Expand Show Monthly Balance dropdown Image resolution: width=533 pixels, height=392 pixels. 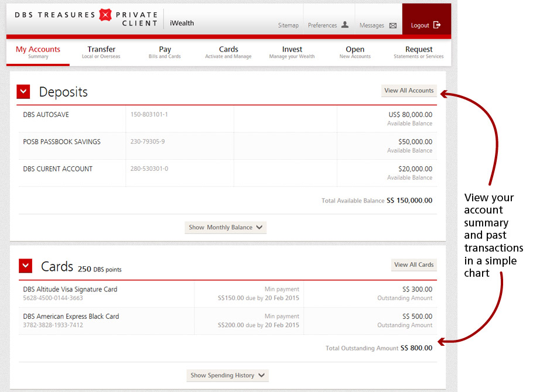point(225,228)
